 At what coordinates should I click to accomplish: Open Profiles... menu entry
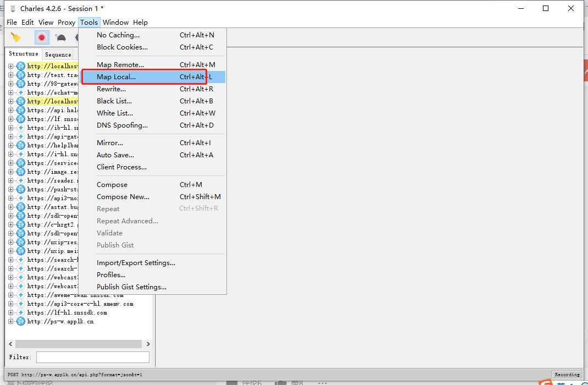pyautogui.click(x=153, y=274)
